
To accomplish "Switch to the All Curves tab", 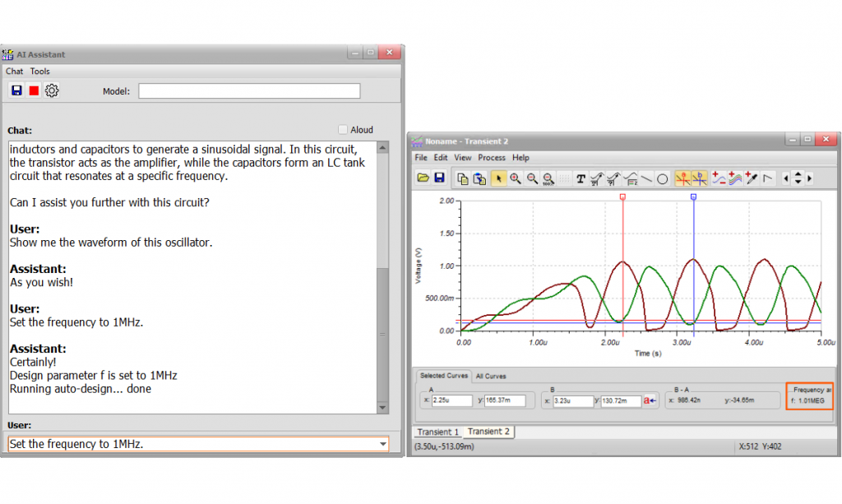I will [x=491, y=377].
